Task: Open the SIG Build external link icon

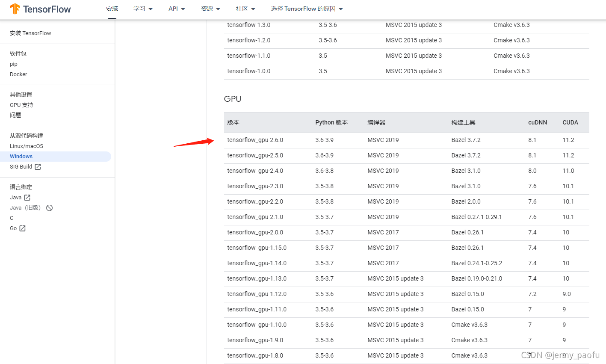Action: (x=38, y=167)
